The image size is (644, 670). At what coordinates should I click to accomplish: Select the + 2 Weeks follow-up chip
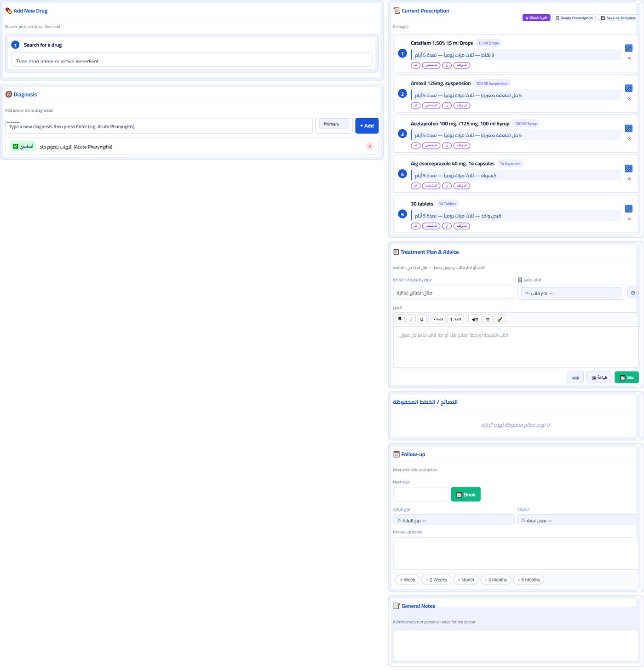click(x=437, y=580)
